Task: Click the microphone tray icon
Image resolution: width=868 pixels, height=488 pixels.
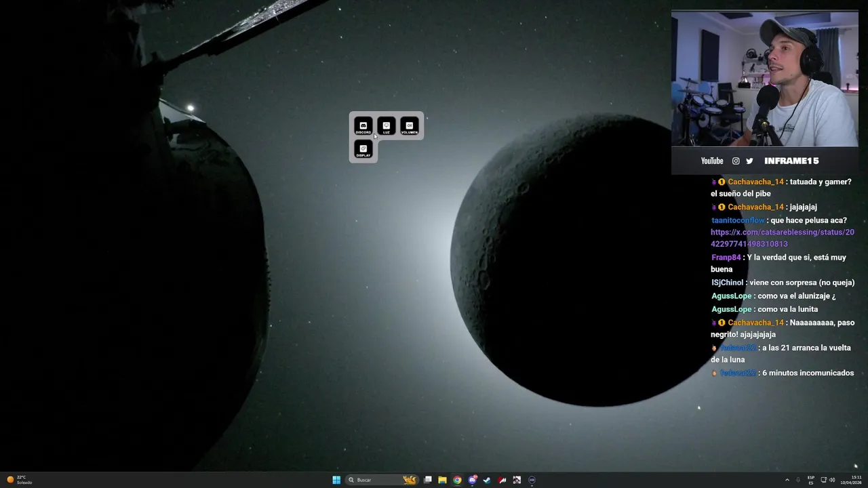Action: 798,480
